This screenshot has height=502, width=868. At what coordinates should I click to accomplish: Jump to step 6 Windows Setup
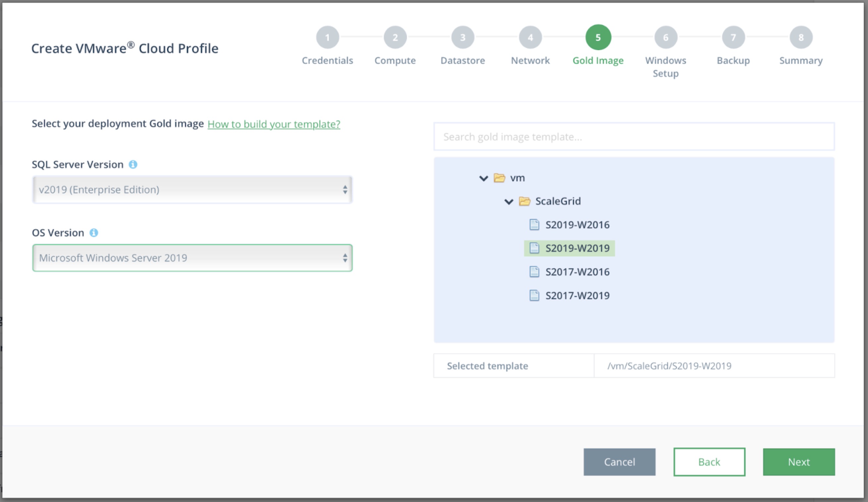(666, 37)
